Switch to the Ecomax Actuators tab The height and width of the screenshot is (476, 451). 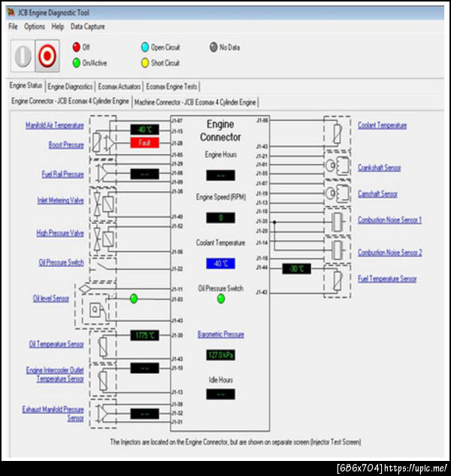[120, 86]
